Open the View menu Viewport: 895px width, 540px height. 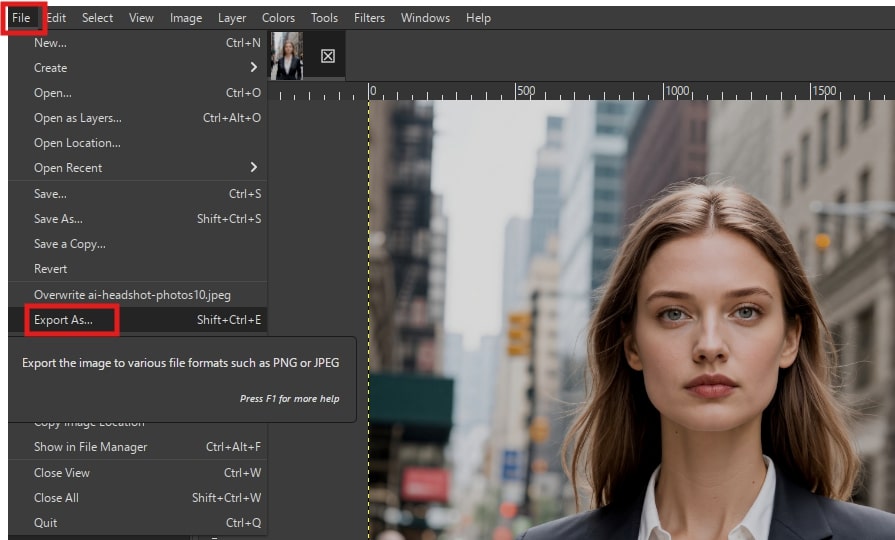pyautogui.click(x=141, y=18)
